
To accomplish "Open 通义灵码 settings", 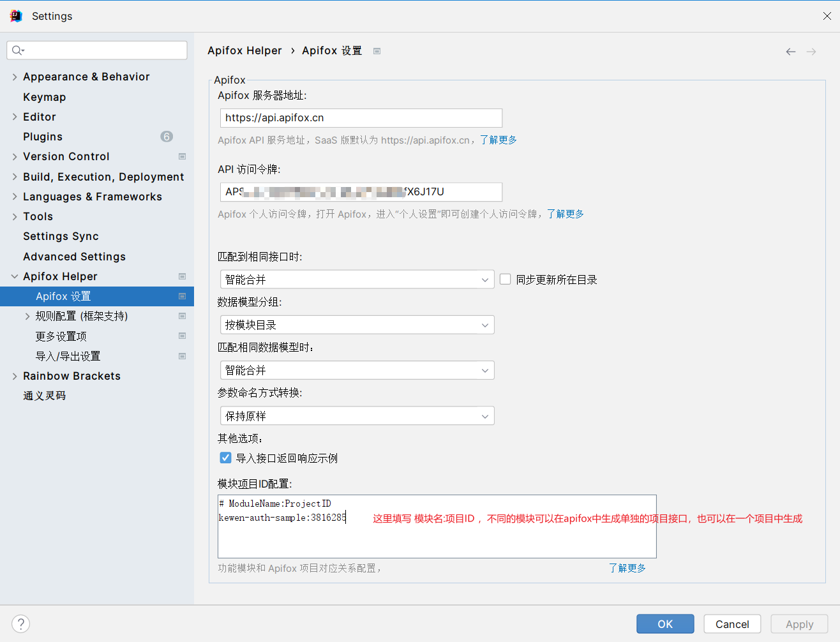I will click(45, 396).
